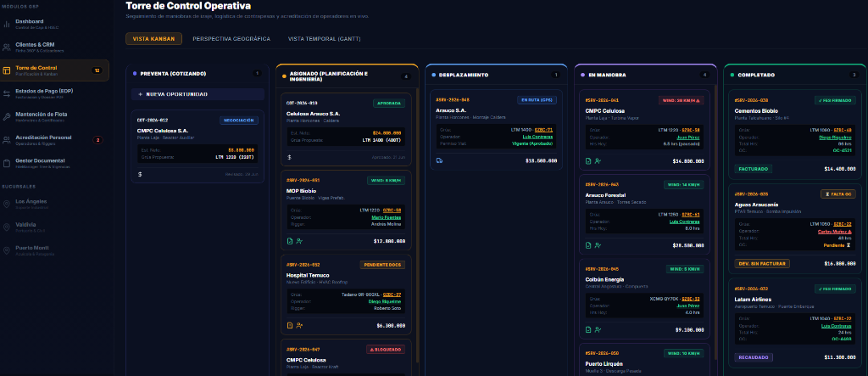Click the document icon on the MOP Biobío card
The height and width of the screenshot is (376, 868).
pos(290,241)
